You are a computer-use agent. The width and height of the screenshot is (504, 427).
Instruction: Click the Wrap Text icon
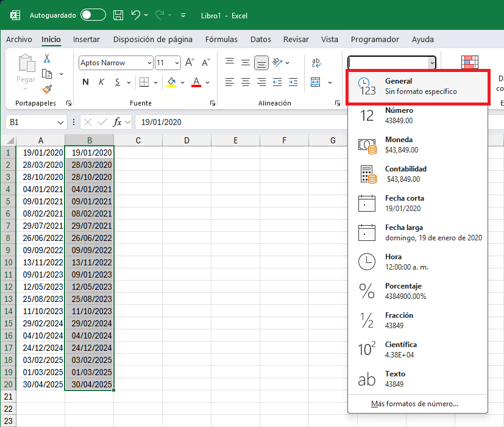coord(316,63)
